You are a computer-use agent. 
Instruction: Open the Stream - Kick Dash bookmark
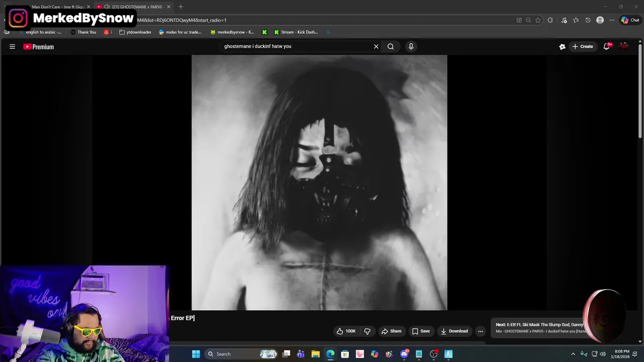tap(296, 32)
